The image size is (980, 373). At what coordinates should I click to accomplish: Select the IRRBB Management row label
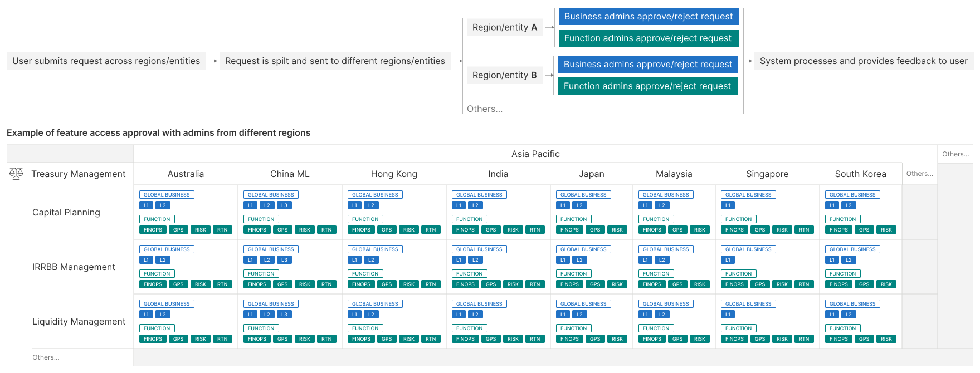pos(74,267)
